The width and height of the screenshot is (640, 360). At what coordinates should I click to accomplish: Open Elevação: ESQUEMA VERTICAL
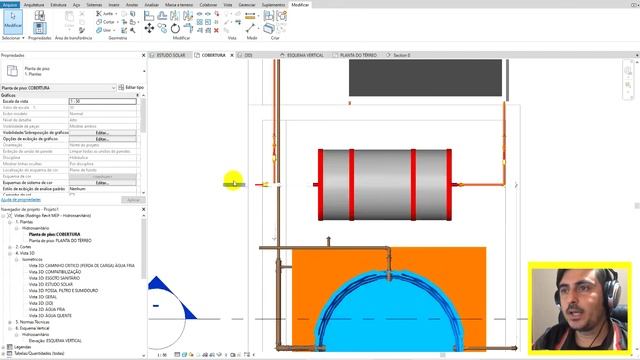click(x=55, y=341)
